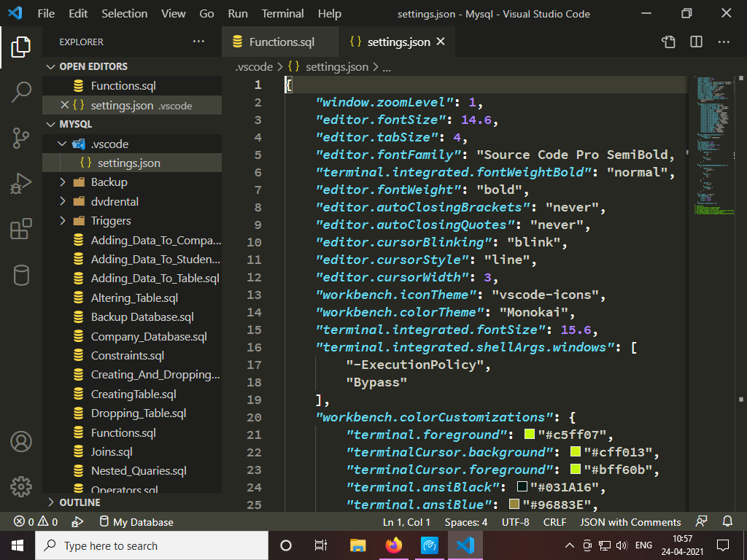Open the Search view in the activity bar
The image size is (747, 560).
point(20,93)
